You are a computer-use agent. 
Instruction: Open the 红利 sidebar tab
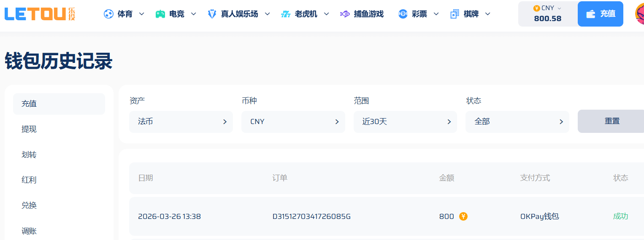29,180
